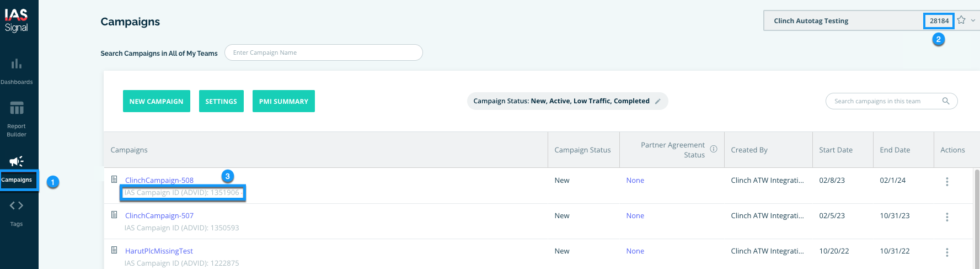The height and width of the screenshot is (269, 980).
Task: Click the NEW CAMPAIGN button
Action: pyautogui.click(x=157, y=101)
